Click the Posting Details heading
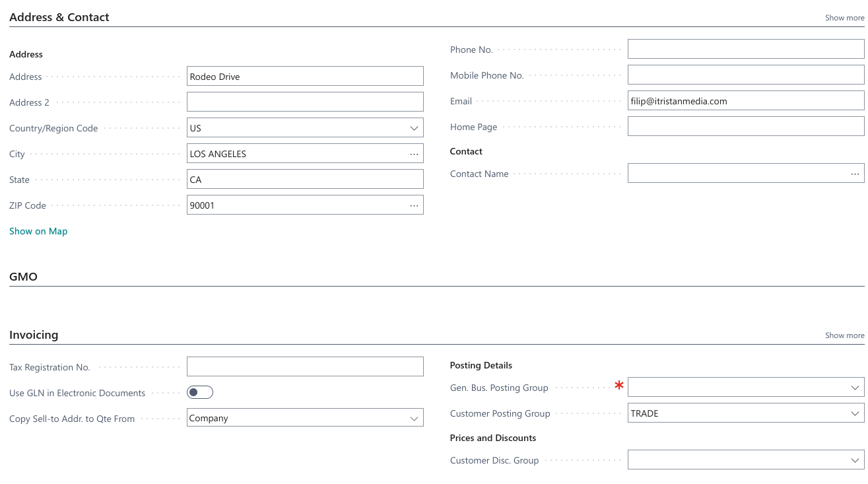 (481, 365)
